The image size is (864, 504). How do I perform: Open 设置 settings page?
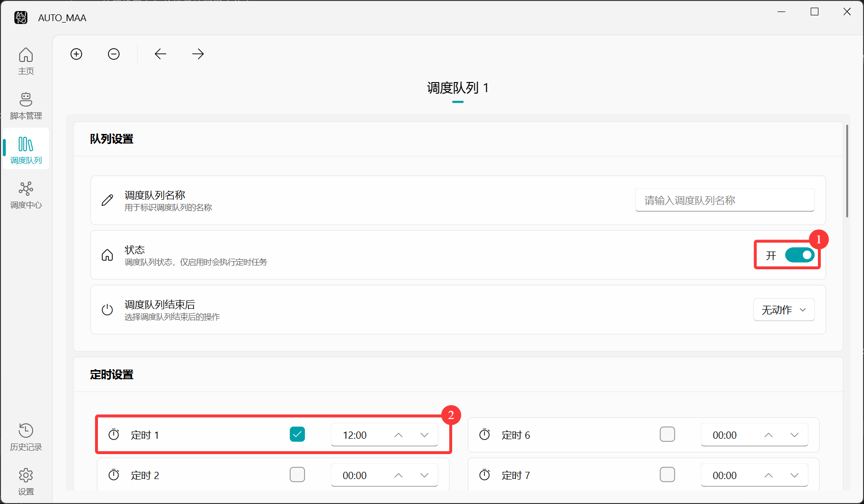point(26,481)
